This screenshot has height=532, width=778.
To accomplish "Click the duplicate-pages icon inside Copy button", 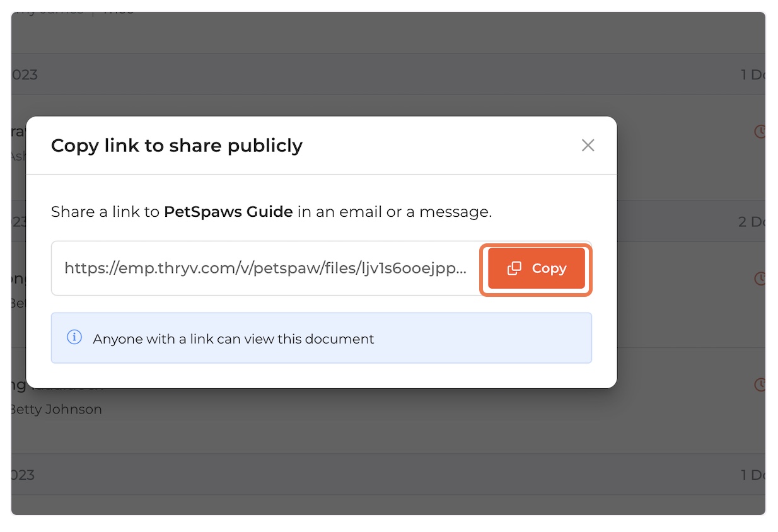I will click(514, 268).
